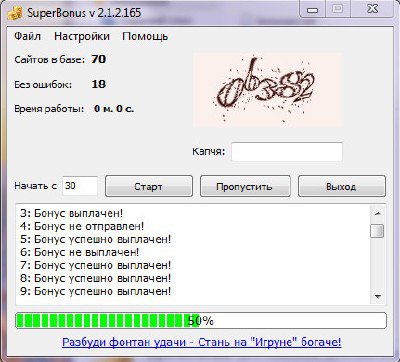400x362 pixels.
Task: Click the log scrollbar thumb
Action: pos(377,231)
